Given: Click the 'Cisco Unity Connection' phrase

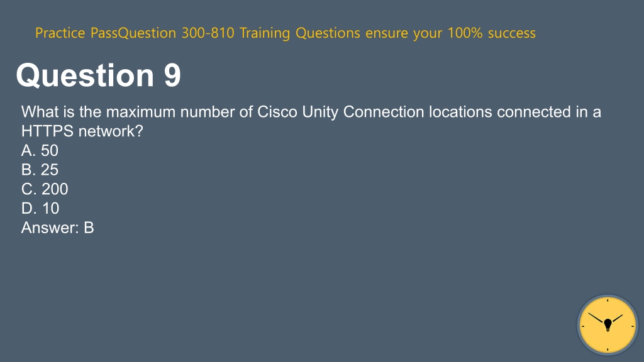Looking at the screenshot, I should [340, 112].
